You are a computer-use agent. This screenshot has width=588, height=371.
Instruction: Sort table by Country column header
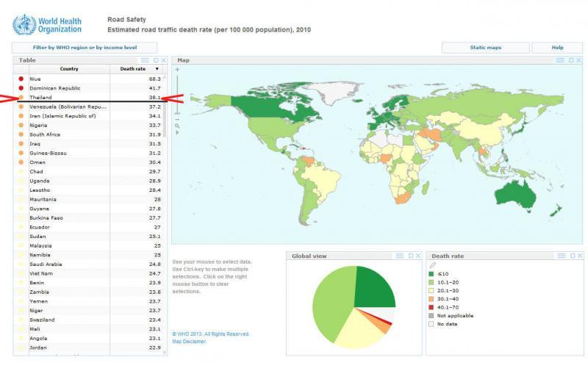69,69
